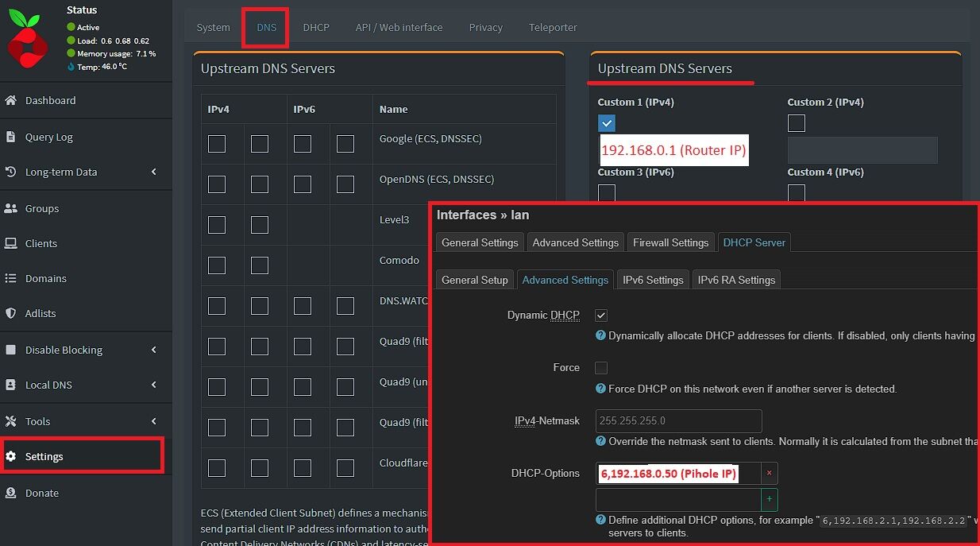Image resolution: width=980 pixels, height=546 pixels.
Task: Switch to Firewall Settings tab
Action: (670, 242)
